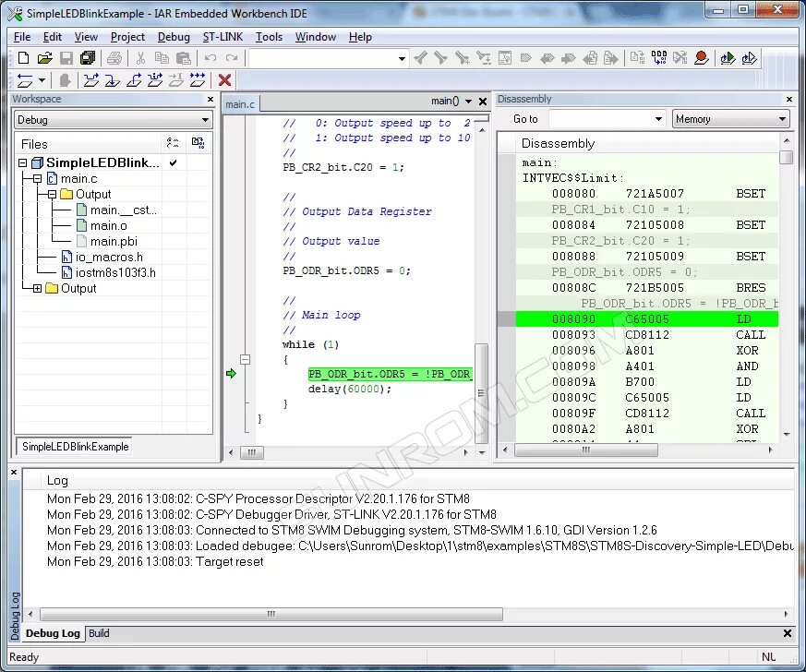This screenshot has height=672, width=806.
Task: Click the debugger Reset icon
Action: pyautogui.click(x=25, y=80)
